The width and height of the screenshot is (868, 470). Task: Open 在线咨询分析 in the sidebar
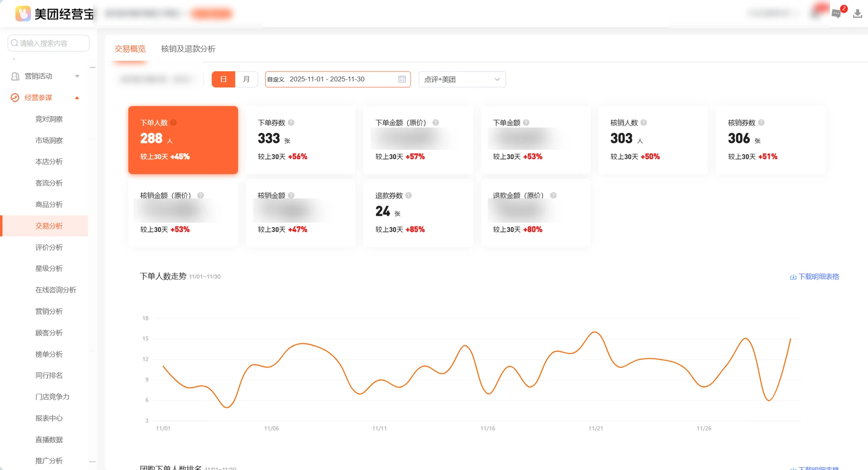(55, 290)
